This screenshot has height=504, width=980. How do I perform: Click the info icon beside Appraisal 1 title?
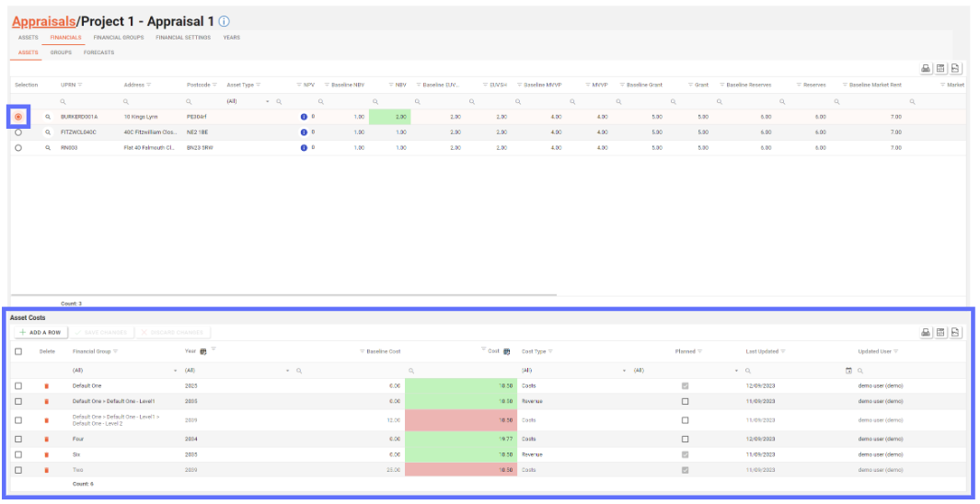click(225, 21)
